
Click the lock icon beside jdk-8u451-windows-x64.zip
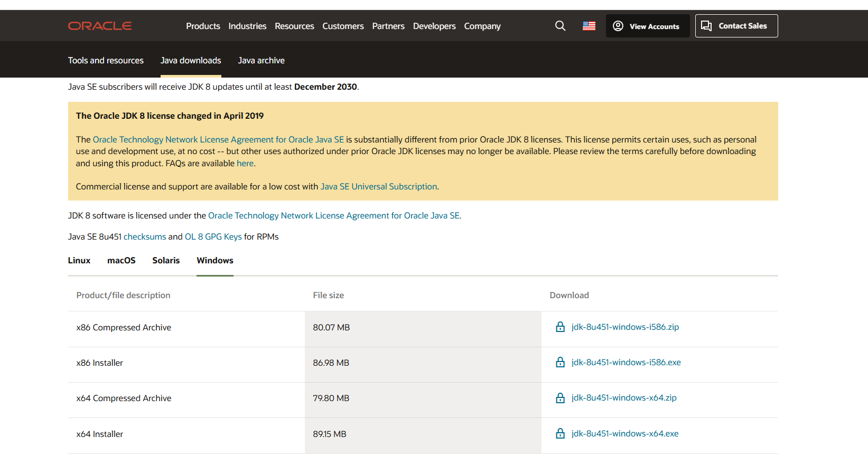[561, 398]
